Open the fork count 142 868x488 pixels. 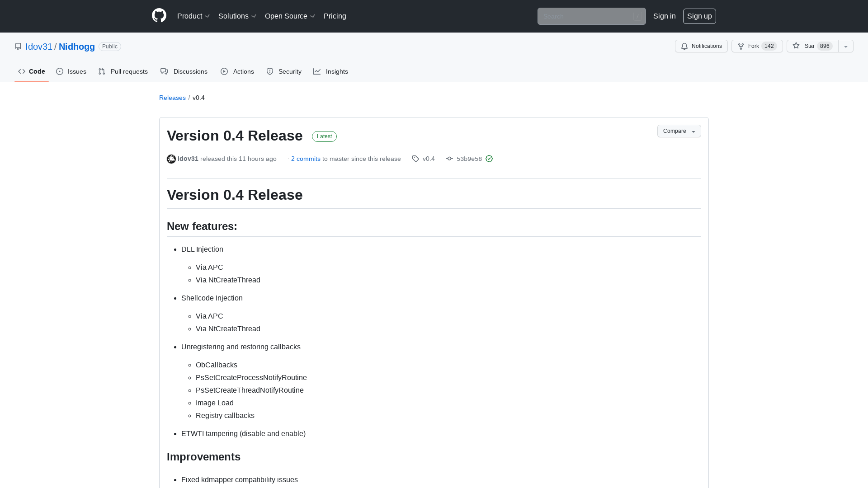[769, 46]
